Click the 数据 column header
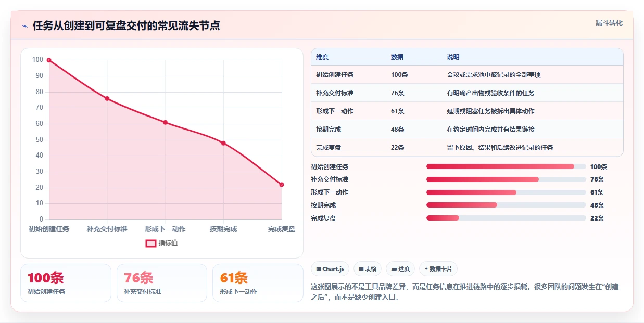The image size is (644, 323). [x=397, y=57]
